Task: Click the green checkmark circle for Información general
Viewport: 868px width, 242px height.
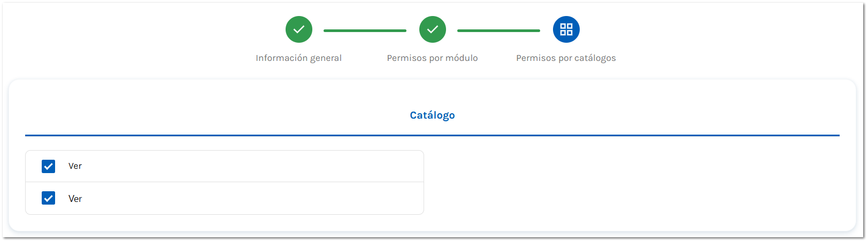Action: point(298,29)
